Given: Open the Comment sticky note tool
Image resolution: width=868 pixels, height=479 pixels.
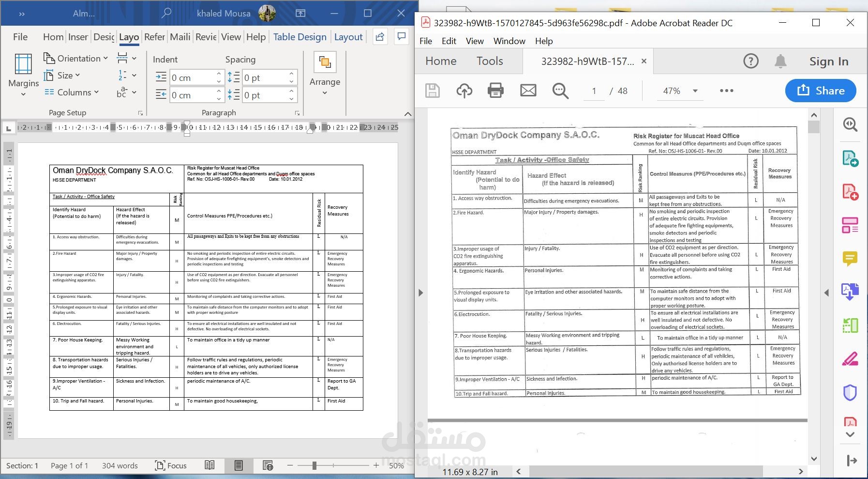Looking at the screenshot, I should pyautogui.click(x=850, y=259).
